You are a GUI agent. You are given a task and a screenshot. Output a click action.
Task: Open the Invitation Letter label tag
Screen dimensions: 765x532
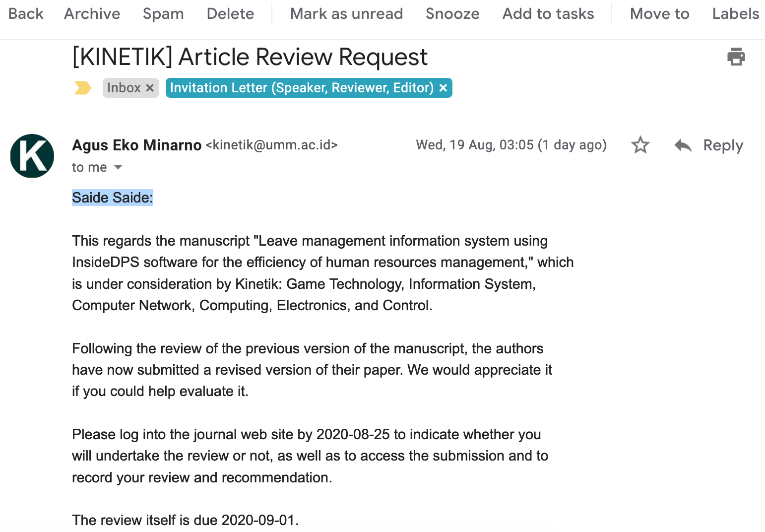(x=302, y=88)
